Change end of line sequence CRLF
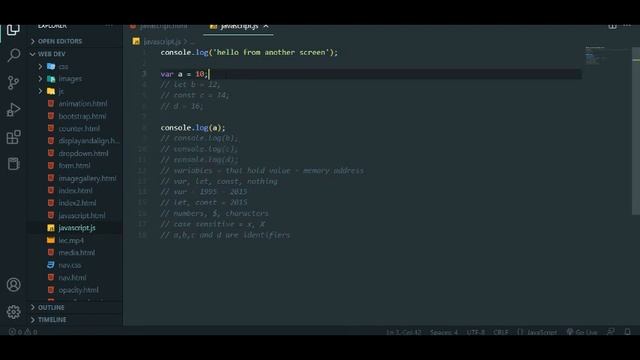This screenshot has height=360, width=640. point(501,332)
